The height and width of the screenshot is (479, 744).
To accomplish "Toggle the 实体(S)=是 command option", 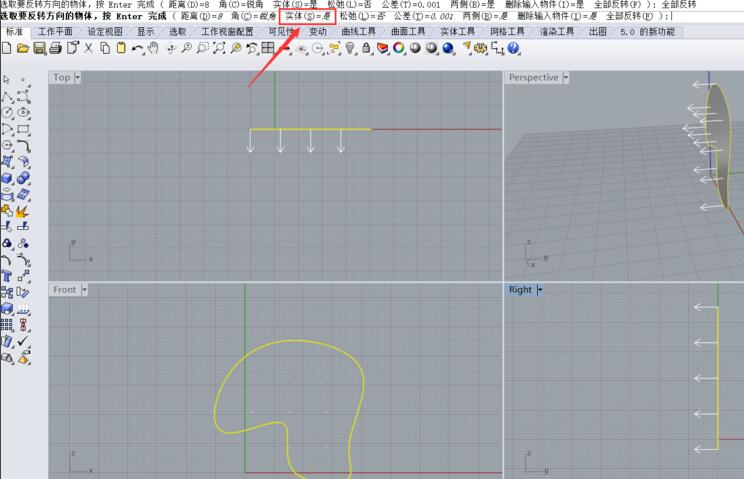I will tap(308, 17).
